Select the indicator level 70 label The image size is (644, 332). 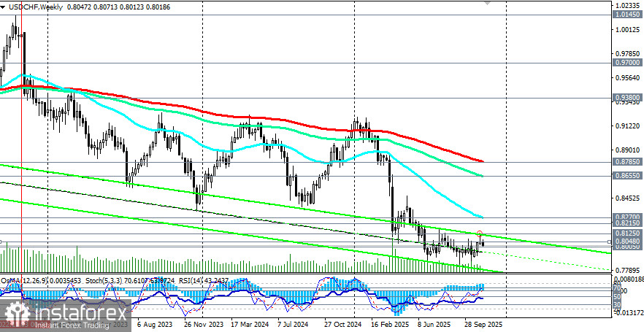616,289
